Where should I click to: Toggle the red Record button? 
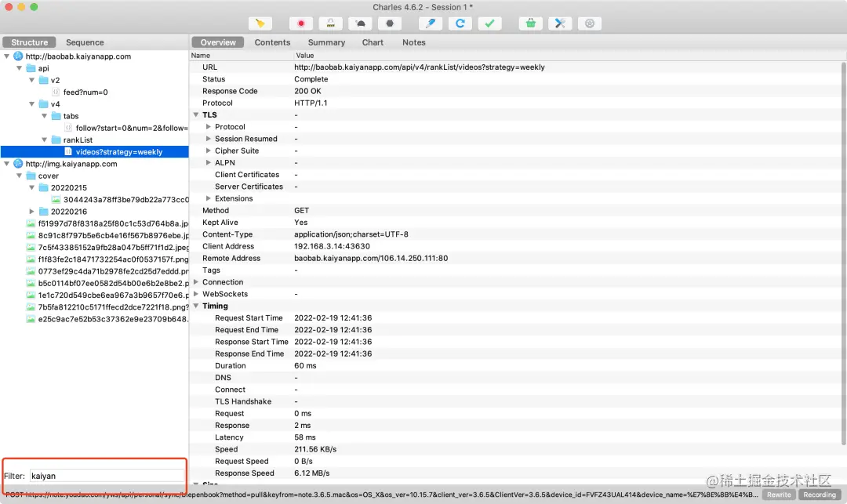(x=301, y=24)
